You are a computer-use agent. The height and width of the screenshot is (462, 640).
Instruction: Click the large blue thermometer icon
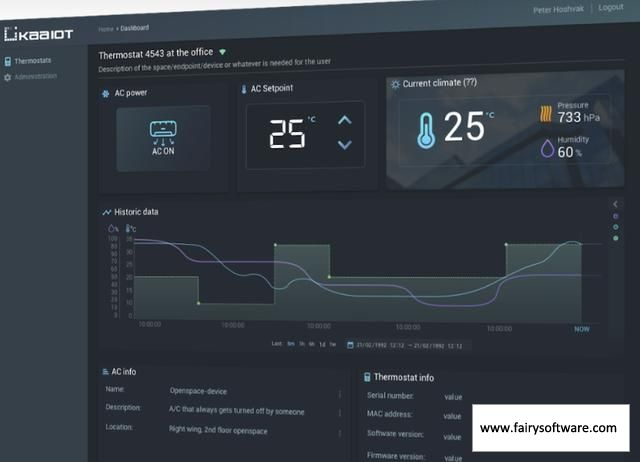[x=426, y=130]
